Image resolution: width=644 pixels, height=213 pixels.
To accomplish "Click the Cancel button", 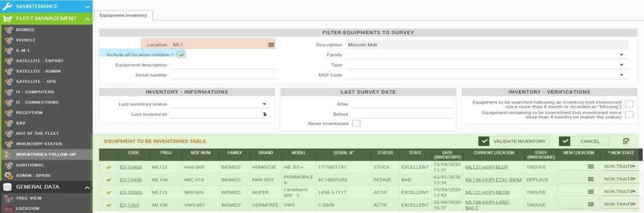I will click(584, 141).
